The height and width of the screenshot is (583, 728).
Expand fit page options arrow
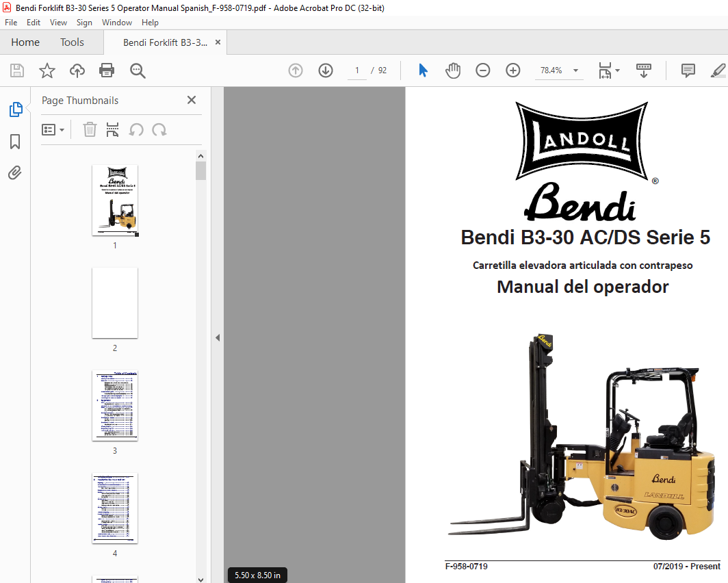[617, 70]
